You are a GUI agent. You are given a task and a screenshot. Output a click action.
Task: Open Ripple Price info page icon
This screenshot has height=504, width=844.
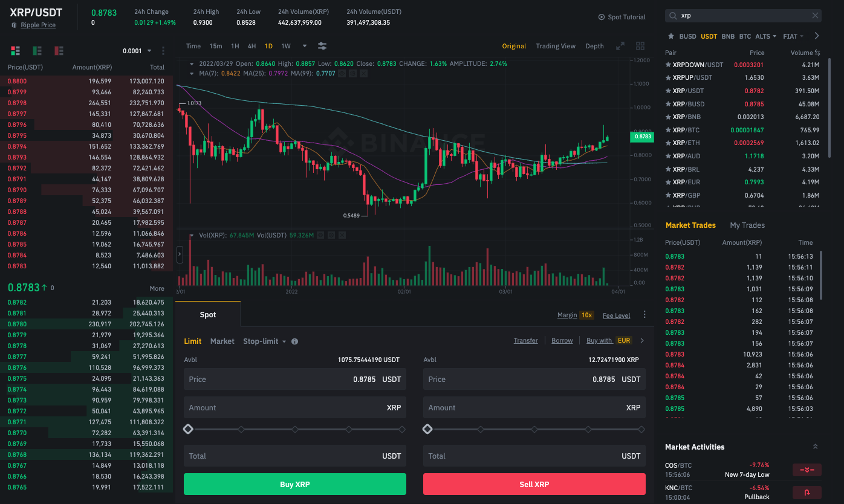[15, 25]
